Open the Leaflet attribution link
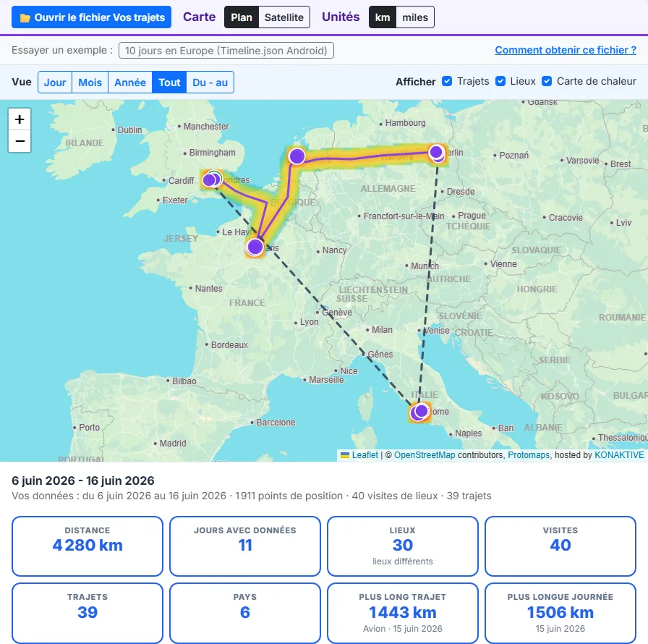648x644 pixels. point(365,455)
